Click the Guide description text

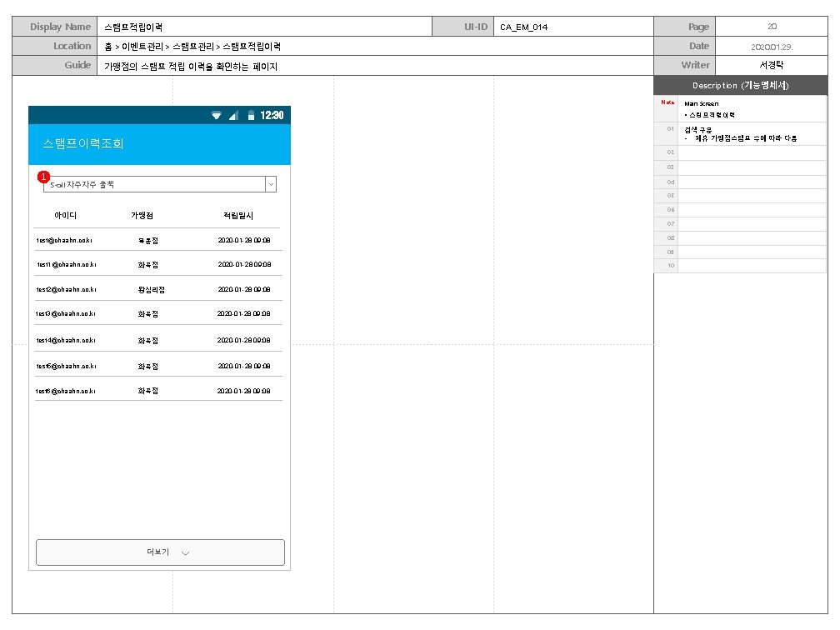click(x=191, y=67)
